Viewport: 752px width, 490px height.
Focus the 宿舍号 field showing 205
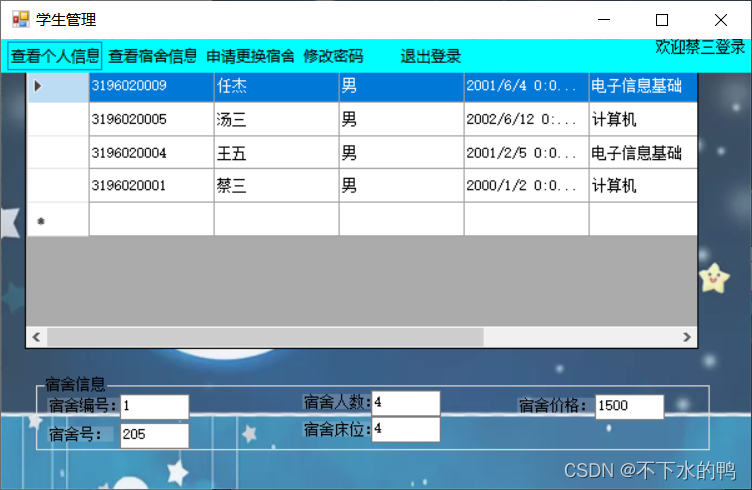point(154,435)
